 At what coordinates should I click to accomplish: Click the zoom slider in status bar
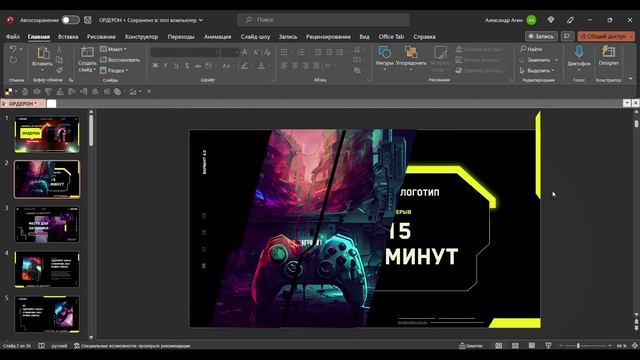[585, 346]
